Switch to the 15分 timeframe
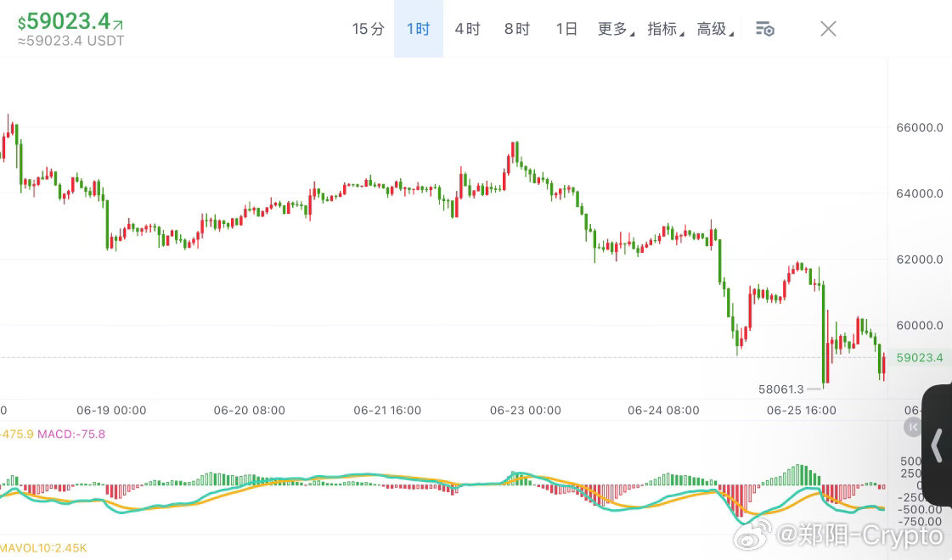Viewport: 952px width, 560px height. coord(368,29)
